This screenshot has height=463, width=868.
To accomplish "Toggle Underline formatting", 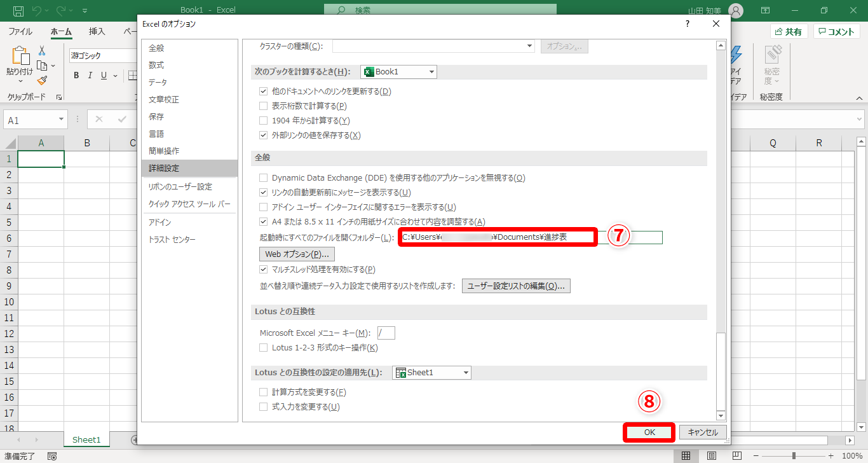I will pos(103,76).
